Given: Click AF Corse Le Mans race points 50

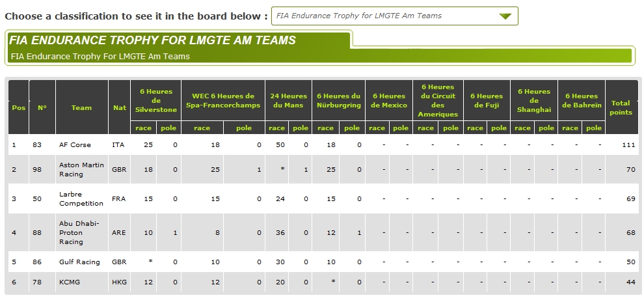Looking at the screenshot, I should tap(280, 144).
